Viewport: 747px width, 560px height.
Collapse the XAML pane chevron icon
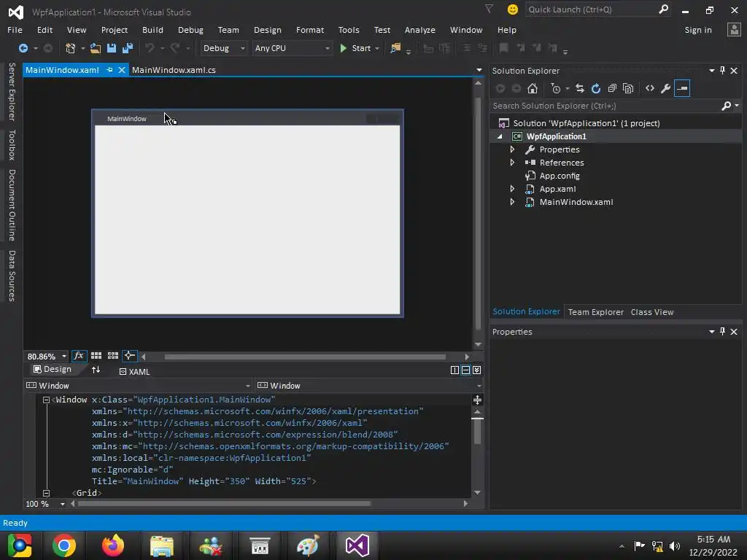pyautogui.click(x=477, y=370)
